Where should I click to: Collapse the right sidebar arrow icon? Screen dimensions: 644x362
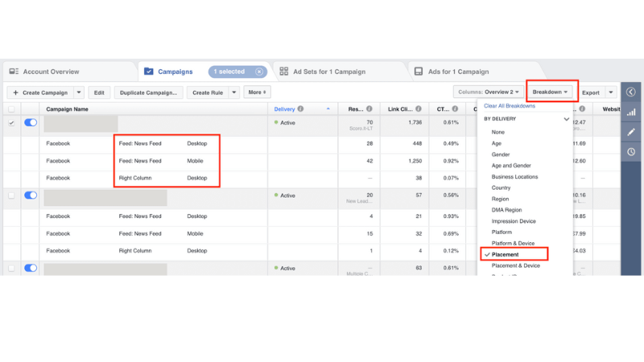click(x=631, y=92)
